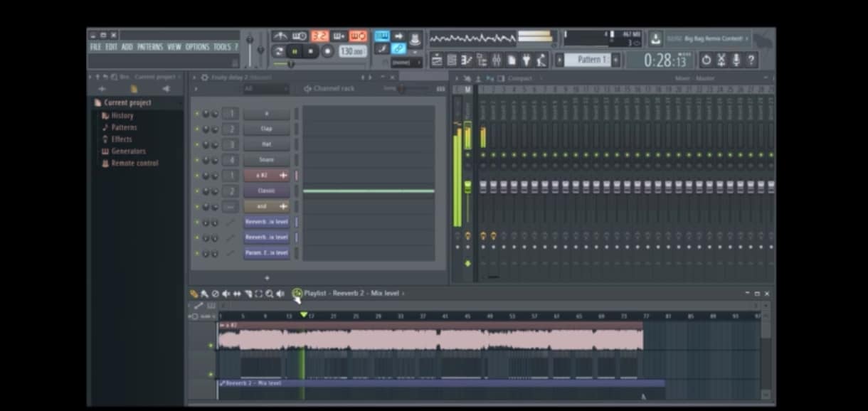Open the Pattern 1 selector dropdown
This screenshot has height=411, width=868.
[x=588, y=60]
